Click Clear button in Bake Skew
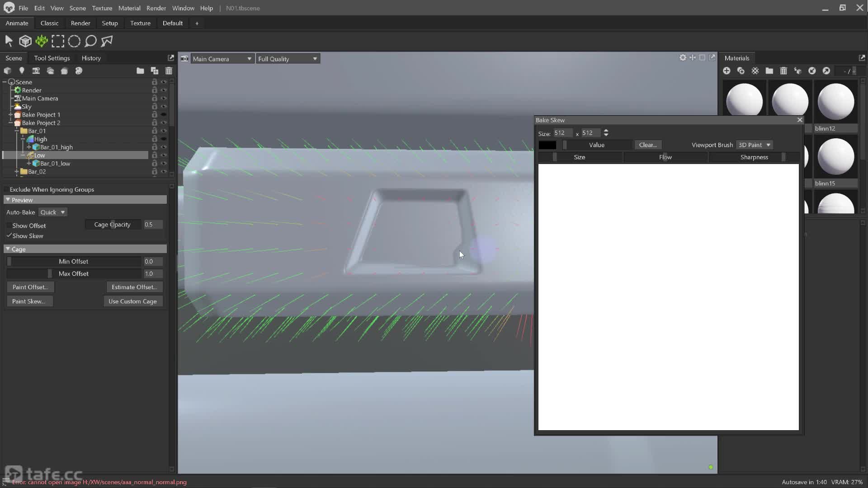Viewport: 868px width, 488px height. tap(648, 145)
